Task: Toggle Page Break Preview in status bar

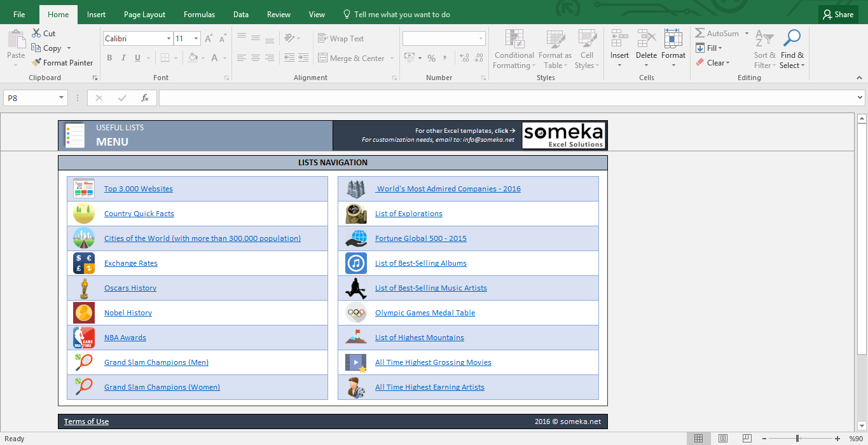Action: tap(747, 438)
